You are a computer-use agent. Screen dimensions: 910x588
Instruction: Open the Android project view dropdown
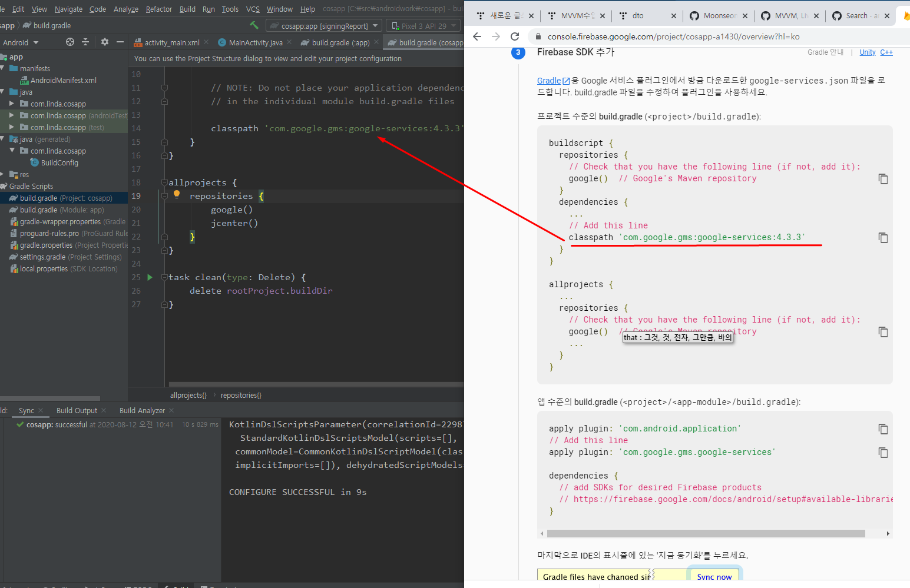21,42
